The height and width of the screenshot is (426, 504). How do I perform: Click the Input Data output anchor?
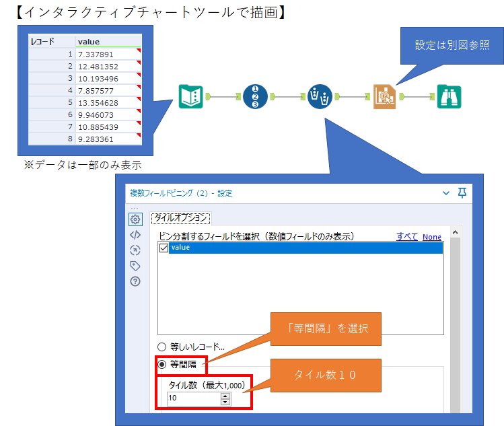[x=208, y=96]
